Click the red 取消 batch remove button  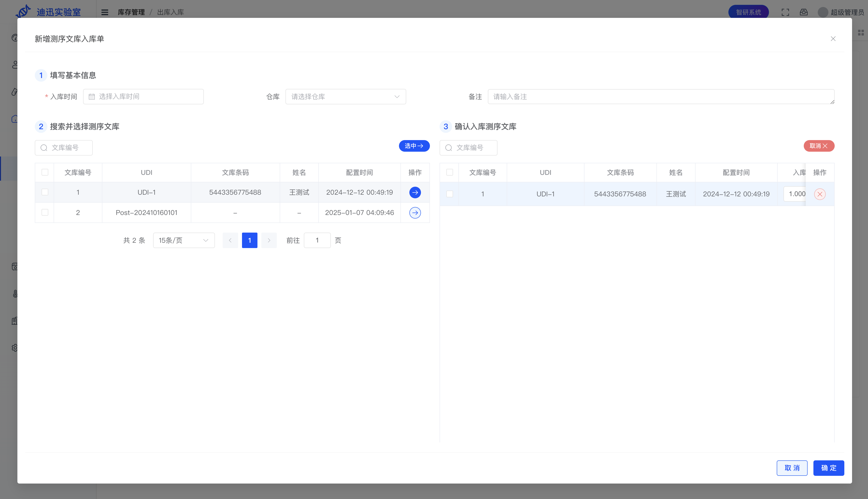click(x=819, y=146)
